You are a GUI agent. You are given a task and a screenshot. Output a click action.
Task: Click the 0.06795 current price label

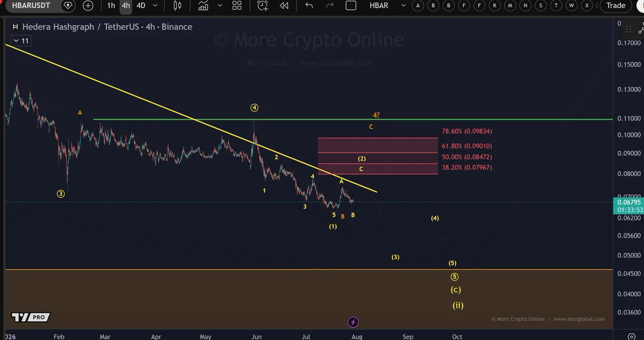[628, 202]
